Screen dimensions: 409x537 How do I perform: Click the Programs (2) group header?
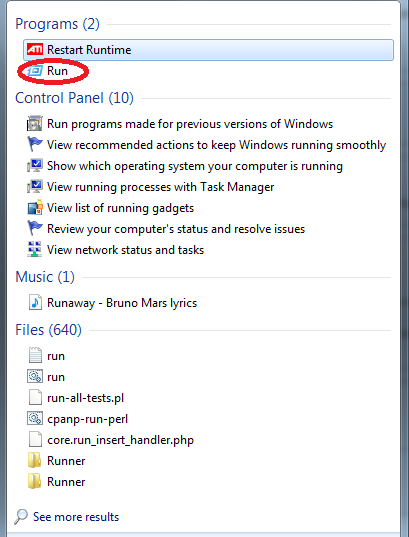(x=57, y=24)
